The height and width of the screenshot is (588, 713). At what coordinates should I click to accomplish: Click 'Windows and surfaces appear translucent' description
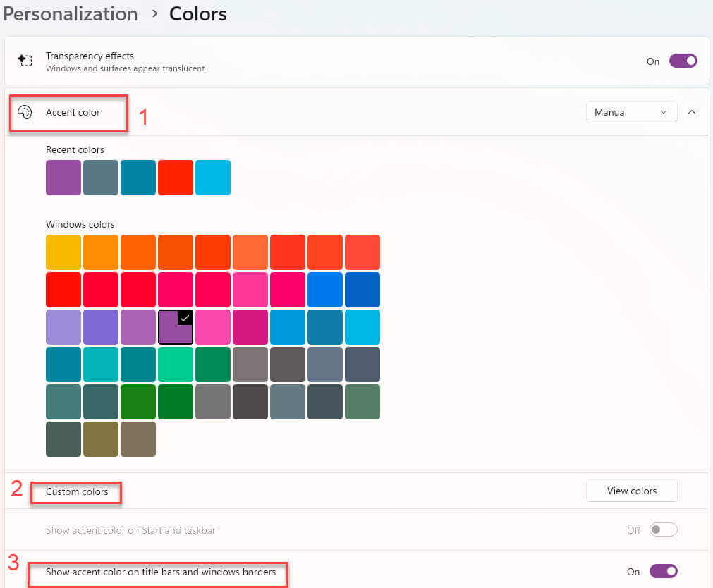coord(125,68)
